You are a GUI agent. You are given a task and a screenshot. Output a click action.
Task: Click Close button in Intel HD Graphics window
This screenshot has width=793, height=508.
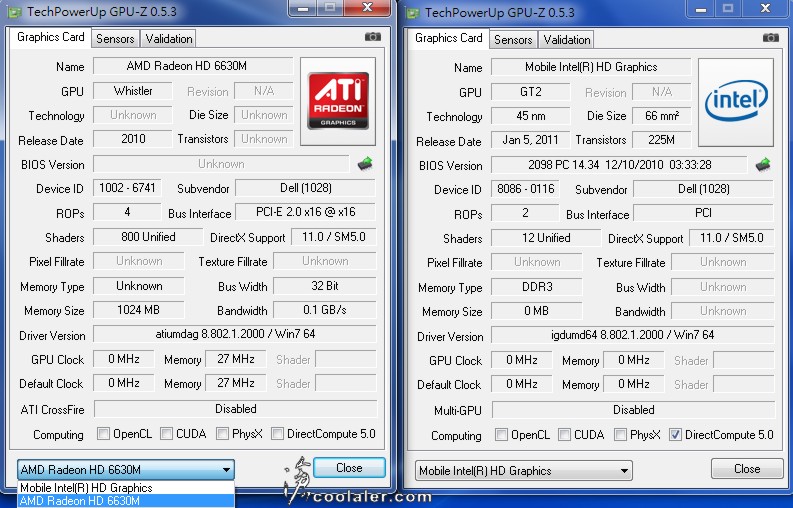click(x=747, y=469)
